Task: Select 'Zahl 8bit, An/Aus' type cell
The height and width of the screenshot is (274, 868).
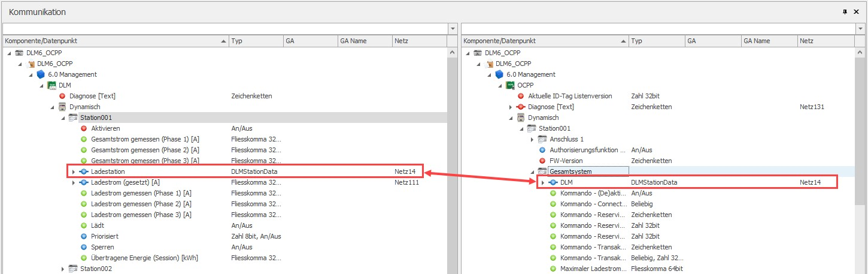Action: tap(256, 236)
